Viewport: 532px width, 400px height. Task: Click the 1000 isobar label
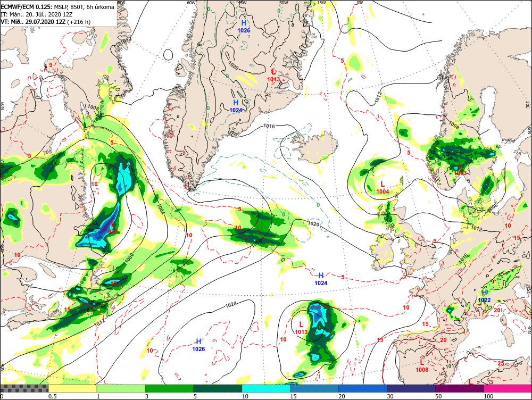coord(129,257)
